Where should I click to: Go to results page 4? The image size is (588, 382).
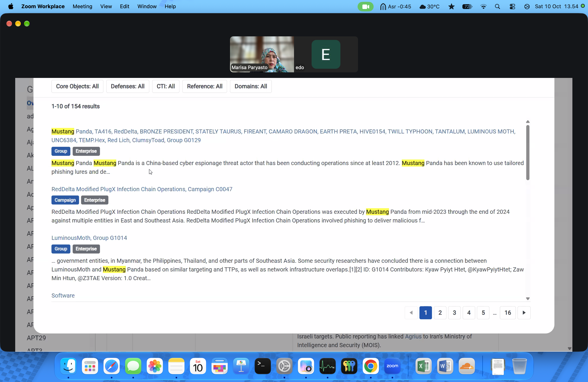coord(469,313)
